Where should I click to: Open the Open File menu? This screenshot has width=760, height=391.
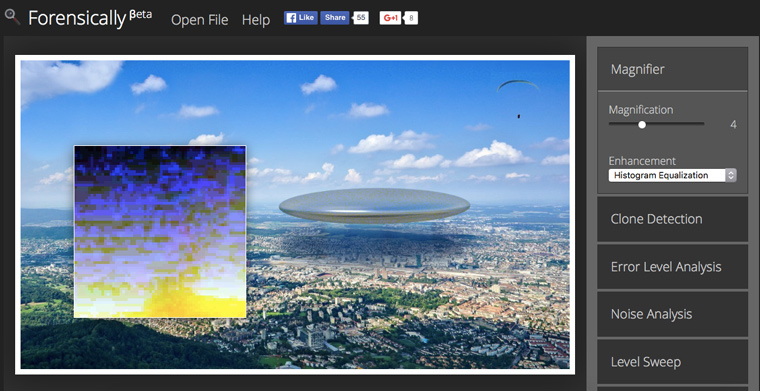200,20
